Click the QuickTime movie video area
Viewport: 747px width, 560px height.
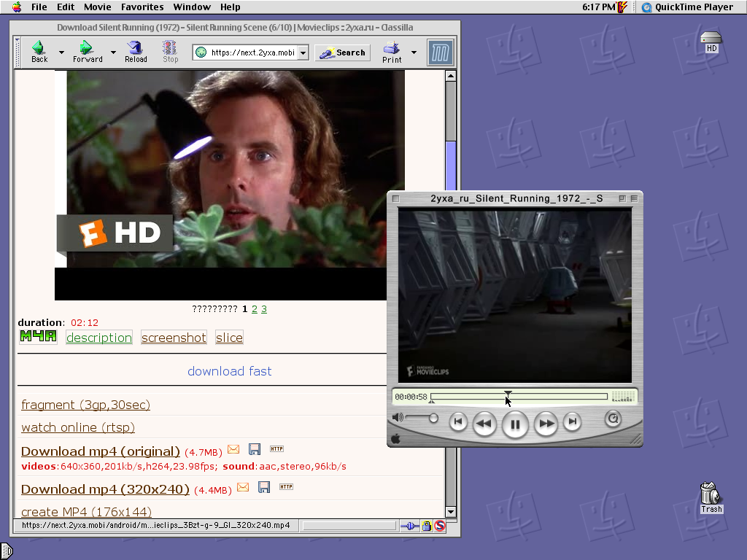click(x=515, y=296)
